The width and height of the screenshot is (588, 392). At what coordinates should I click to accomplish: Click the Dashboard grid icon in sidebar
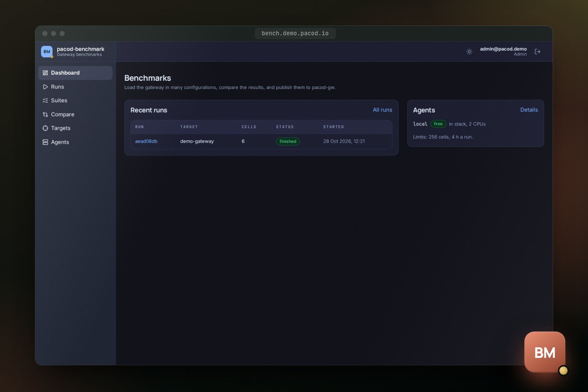pos(45,73)
